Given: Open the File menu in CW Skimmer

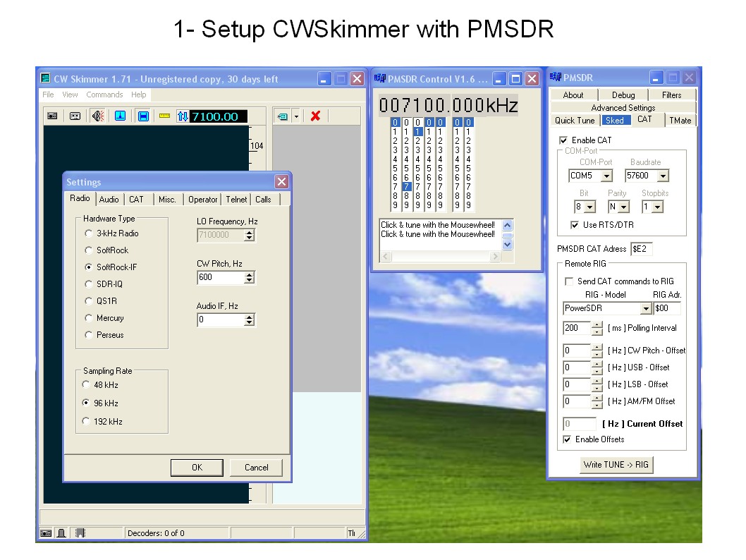Looking at the screenshot, I should pos(48,95).
